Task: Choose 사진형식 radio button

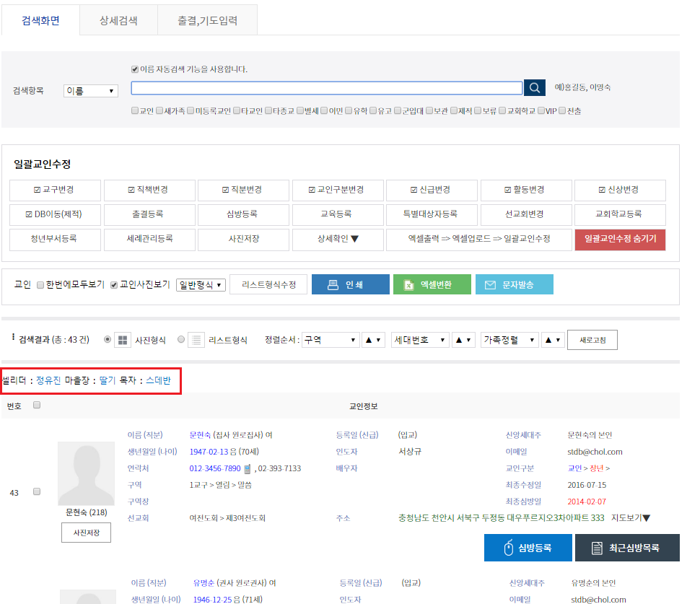Action: [x=107, y=339]
